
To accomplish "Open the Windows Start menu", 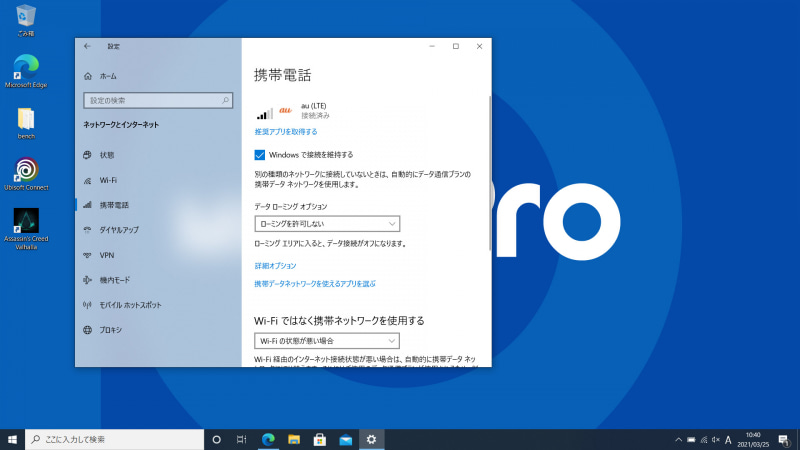I will (x=12, y=439).
